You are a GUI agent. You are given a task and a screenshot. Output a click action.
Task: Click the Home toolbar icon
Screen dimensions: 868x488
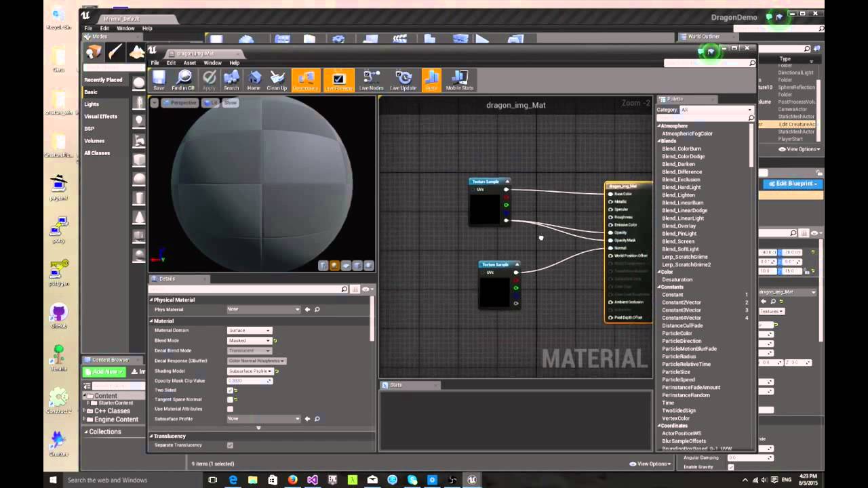pyautogui.click(x=254, y=80)
